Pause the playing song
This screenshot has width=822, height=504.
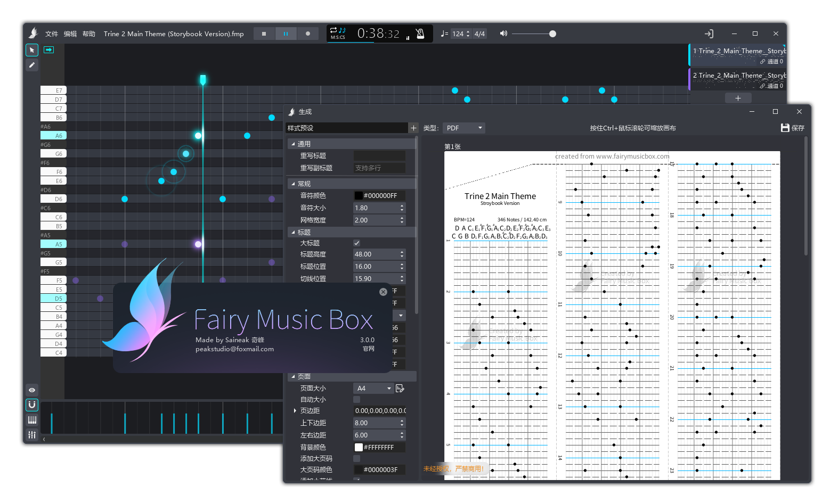tap(286, 34)
